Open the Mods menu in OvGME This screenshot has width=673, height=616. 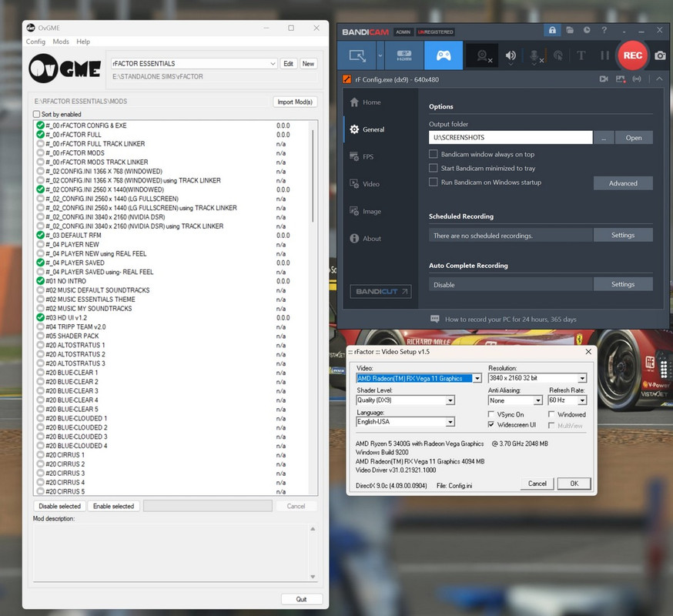click(x=61, y=42)
